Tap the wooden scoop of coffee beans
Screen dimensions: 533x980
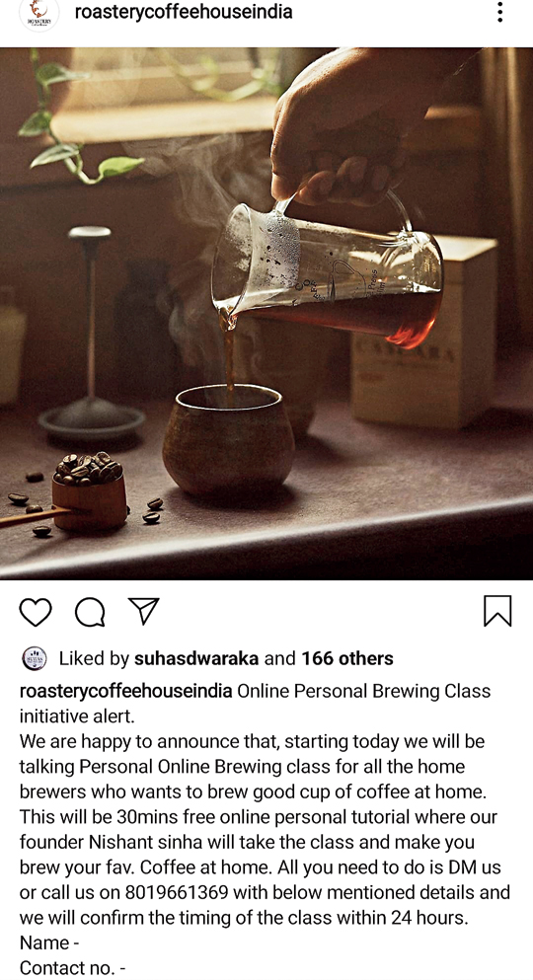point(90,491)
